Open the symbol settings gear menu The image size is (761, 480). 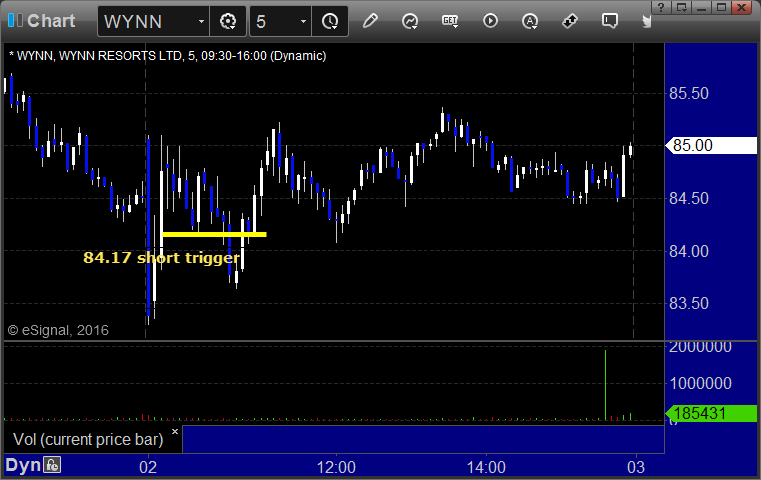[x=228, y=21]
